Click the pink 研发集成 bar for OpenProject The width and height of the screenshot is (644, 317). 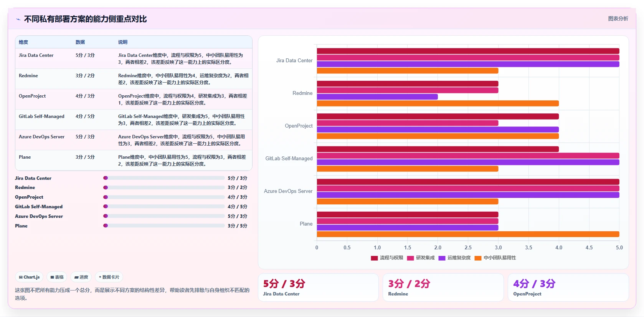coord(408,123)
